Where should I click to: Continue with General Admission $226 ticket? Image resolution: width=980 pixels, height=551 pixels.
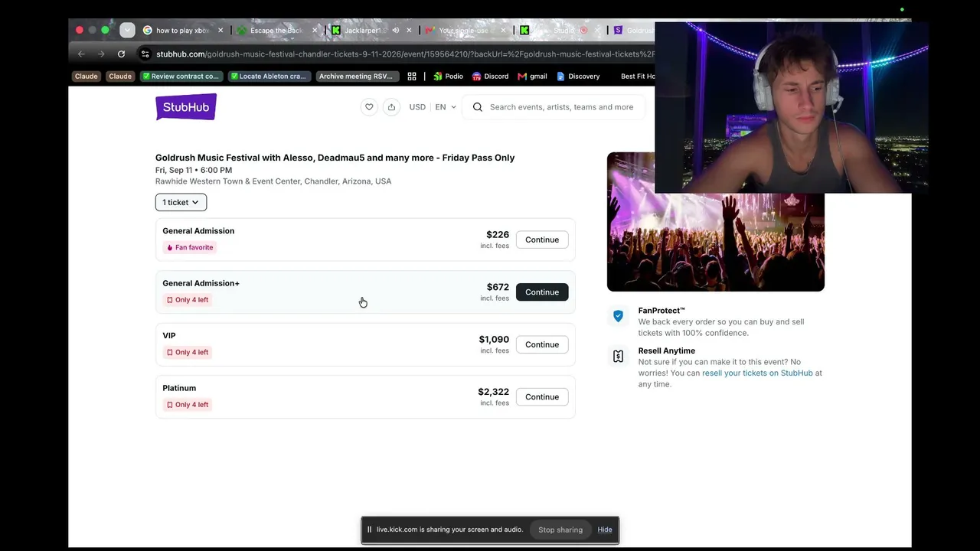pyautogui.click(x=542, y=240)
